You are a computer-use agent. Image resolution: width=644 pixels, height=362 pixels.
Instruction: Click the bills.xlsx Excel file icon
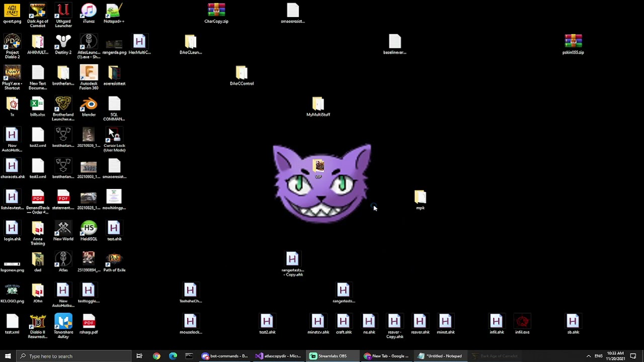click(x=38, y=107)
